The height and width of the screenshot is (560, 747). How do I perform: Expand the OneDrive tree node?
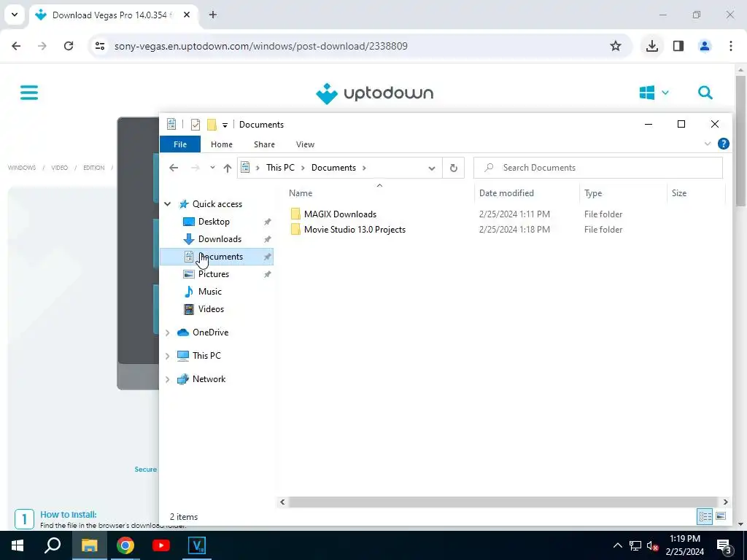(x=168, y=332)
